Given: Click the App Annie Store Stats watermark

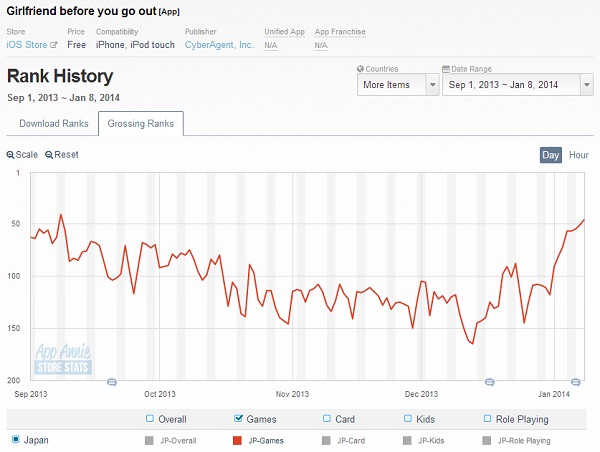Looking at the screenshot, I should click(x=64, y=359).
